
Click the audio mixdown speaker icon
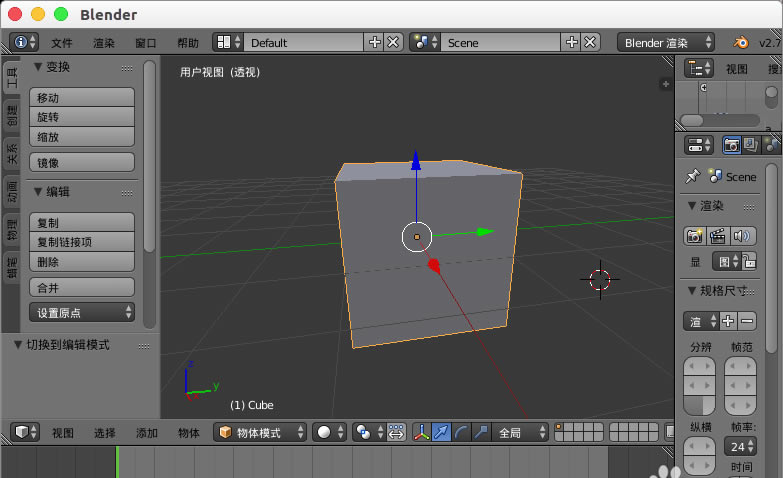742,236
